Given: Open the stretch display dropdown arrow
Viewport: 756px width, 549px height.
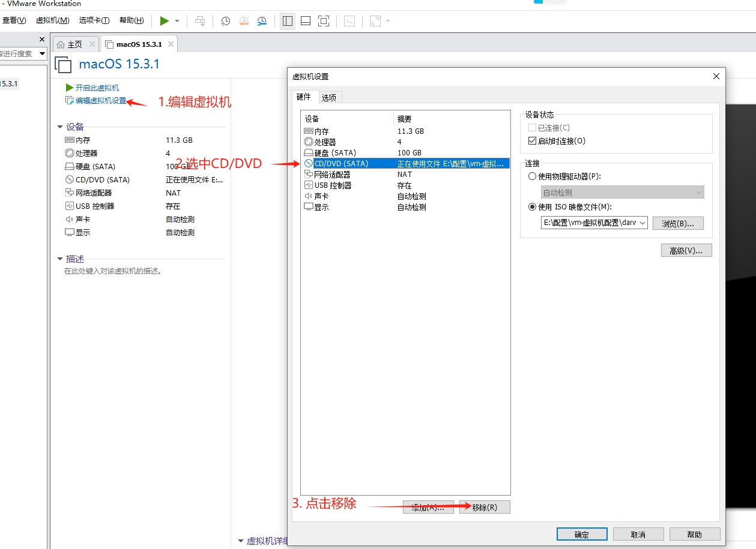Looking at the screenshot, I should tap(388, 21).
